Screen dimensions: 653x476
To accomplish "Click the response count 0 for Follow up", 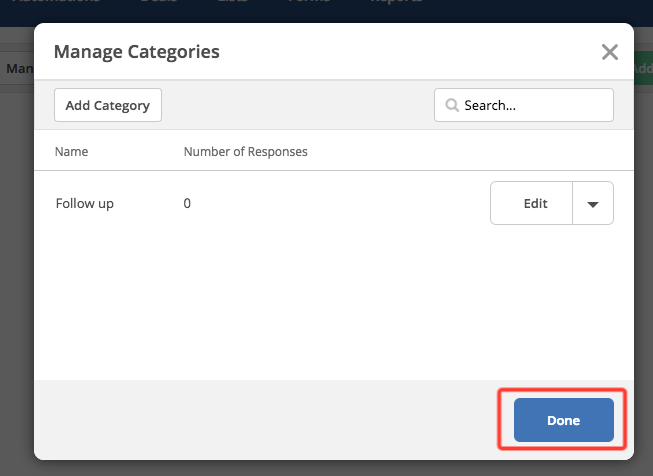I will click(x=187, y=203).
